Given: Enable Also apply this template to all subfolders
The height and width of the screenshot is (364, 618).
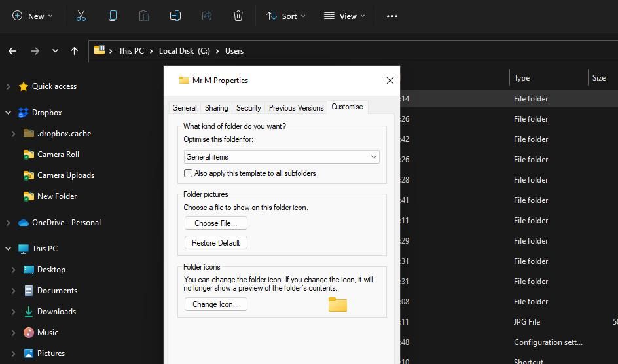Looking at the screenshot, I should coord(189,173).
